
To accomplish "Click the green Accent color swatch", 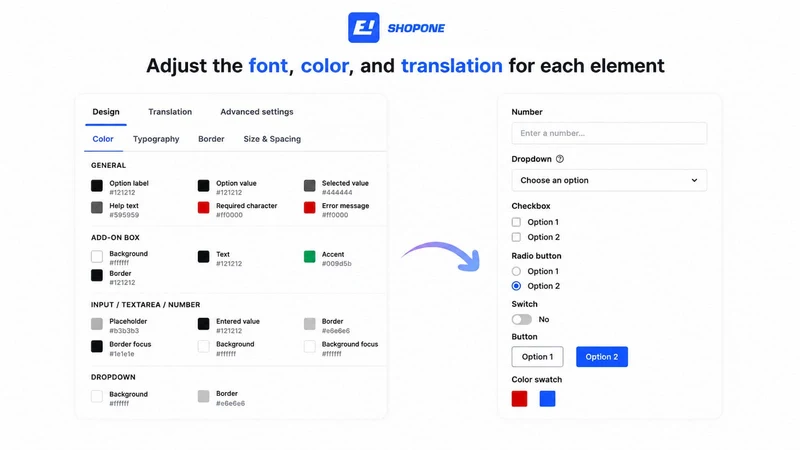I will click(x=310, y=257).
